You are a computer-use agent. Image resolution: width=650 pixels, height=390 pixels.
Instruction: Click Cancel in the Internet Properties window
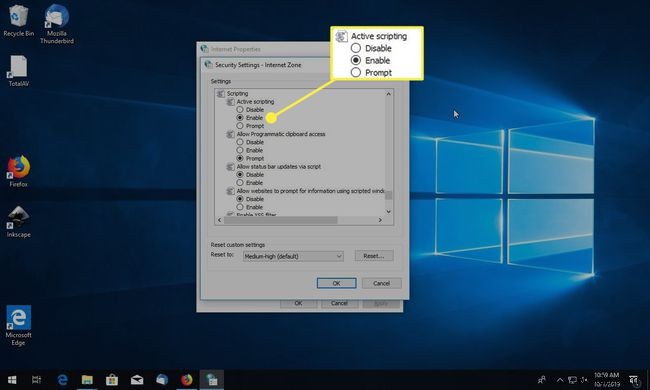(339, 303)
